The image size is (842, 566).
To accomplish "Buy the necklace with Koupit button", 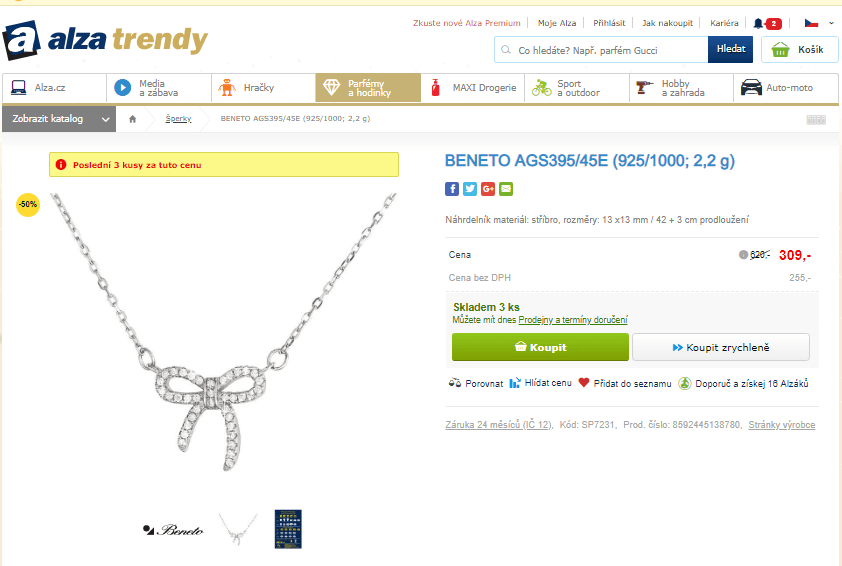I will point(540,347).
